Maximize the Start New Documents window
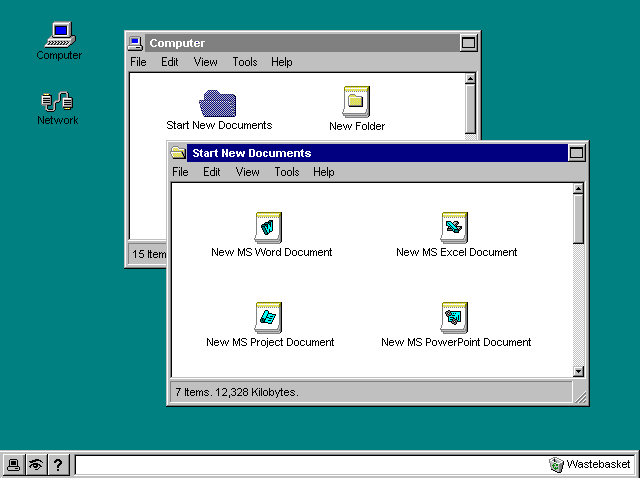The height and width of the screenshot is (478, 640). coord(577,153)
